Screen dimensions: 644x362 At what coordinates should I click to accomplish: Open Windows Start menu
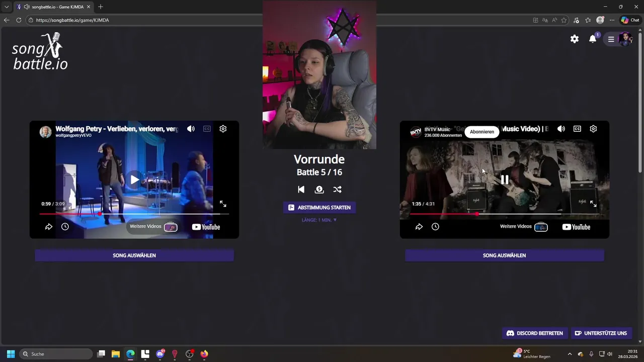11,354
